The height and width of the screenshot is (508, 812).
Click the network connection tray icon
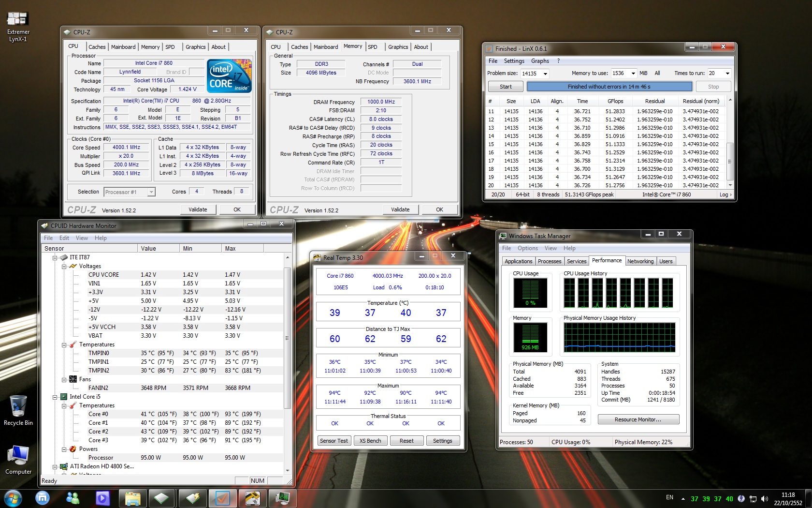pyautogui.click(x=753, y=498)
